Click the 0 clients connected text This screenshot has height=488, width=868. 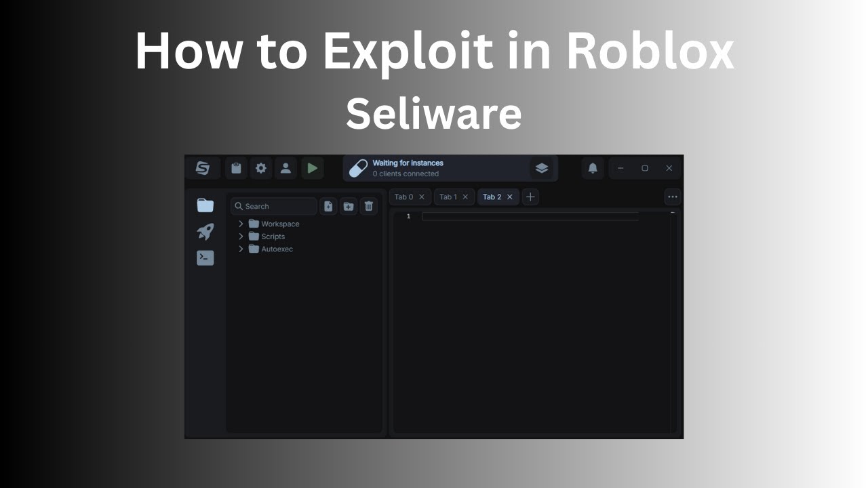406,174
